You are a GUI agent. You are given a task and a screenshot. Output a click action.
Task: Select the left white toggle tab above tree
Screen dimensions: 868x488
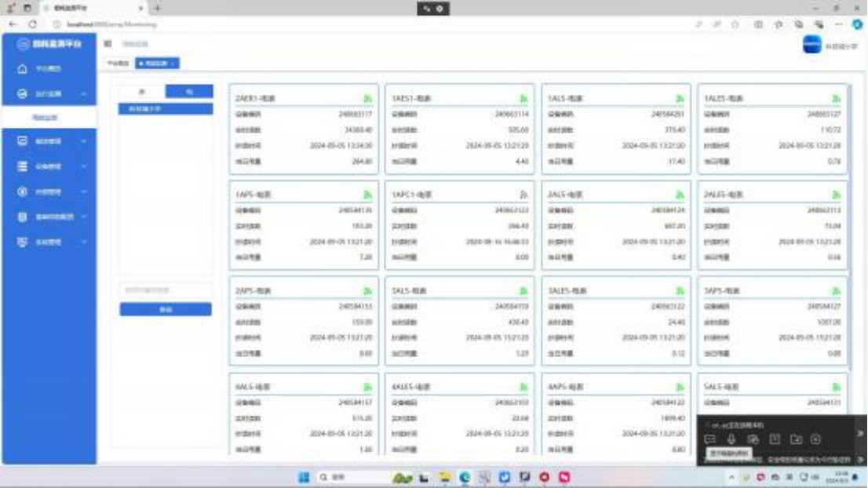142,92
